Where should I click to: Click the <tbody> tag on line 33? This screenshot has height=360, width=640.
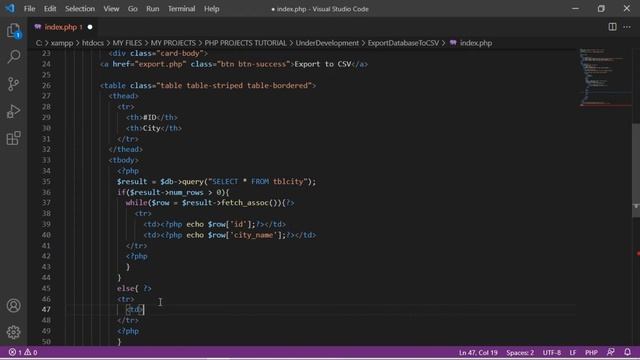124,160
